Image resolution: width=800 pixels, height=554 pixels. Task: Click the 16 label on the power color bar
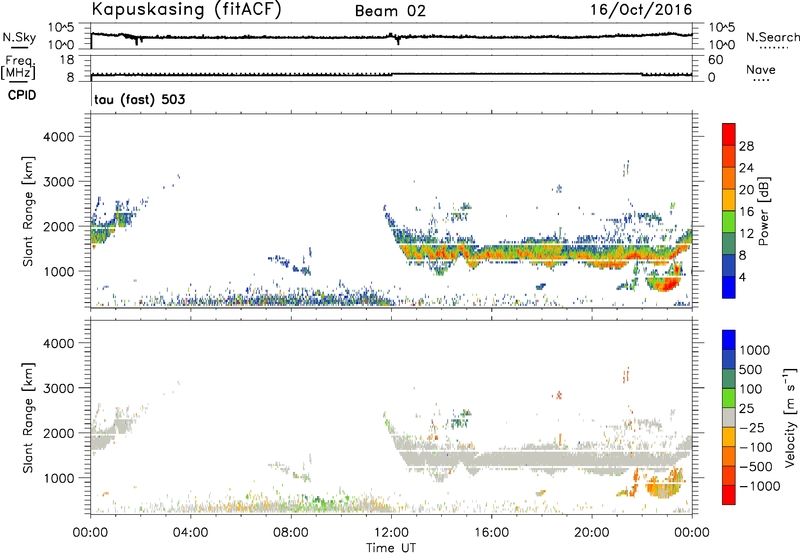point(746,211)
